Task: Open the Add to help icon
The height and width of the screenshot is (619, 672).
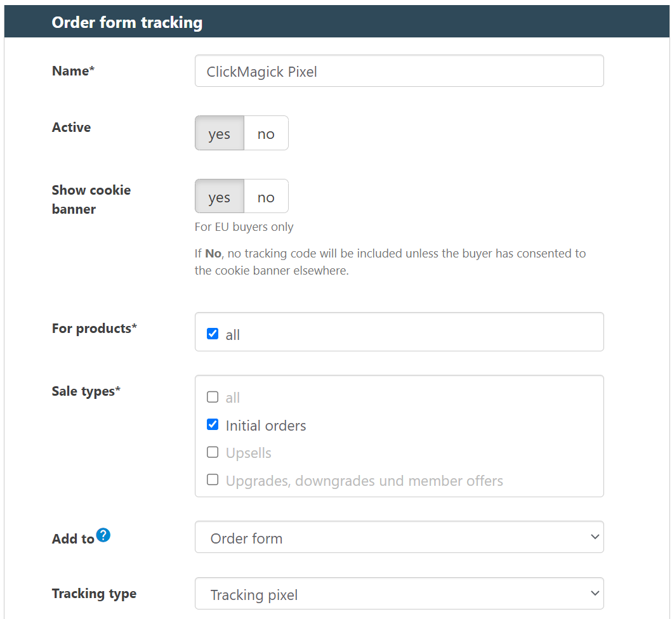Action: (x=103, y=535)
